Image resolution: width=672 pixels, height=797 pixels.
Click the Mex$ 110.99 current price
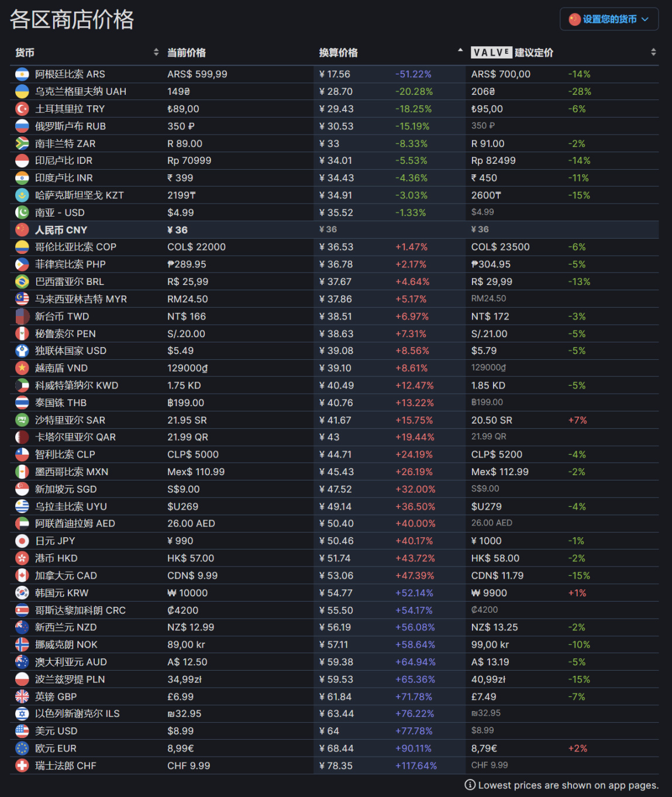196,472
